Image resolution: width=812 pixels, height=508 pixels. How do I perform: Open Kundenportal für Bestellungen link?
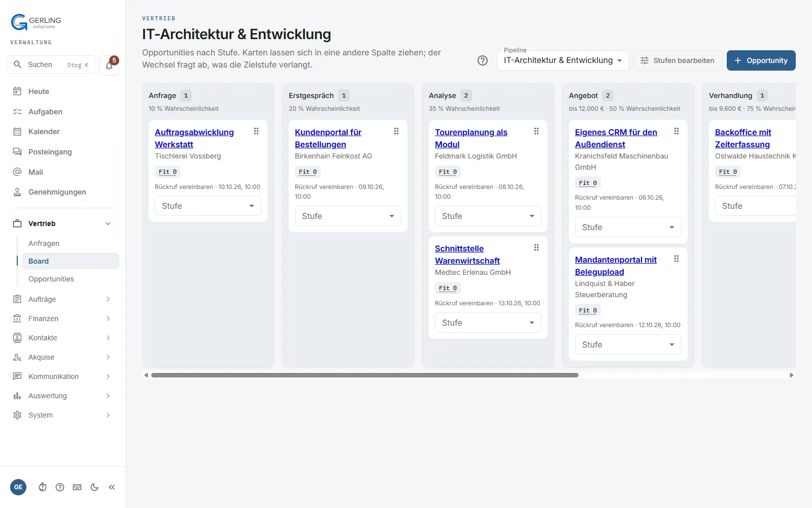pos(328,138)
